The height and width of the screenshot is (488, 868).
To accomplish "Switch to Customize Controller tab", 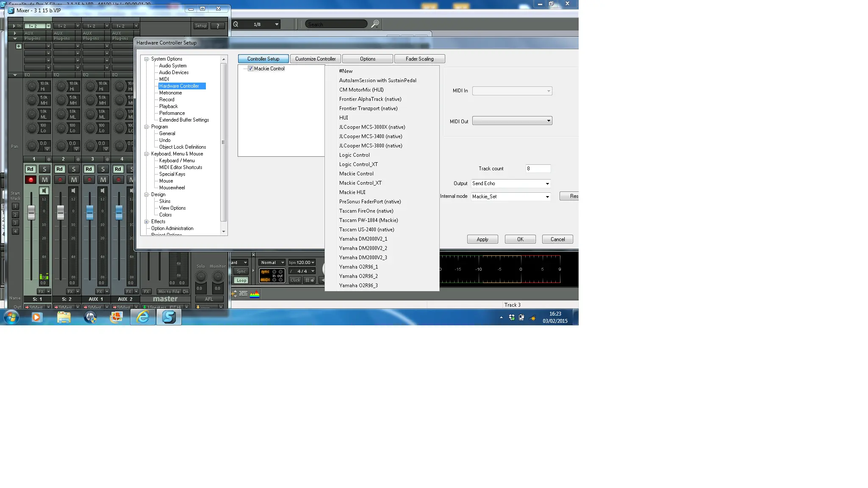I will click(316, 59).
